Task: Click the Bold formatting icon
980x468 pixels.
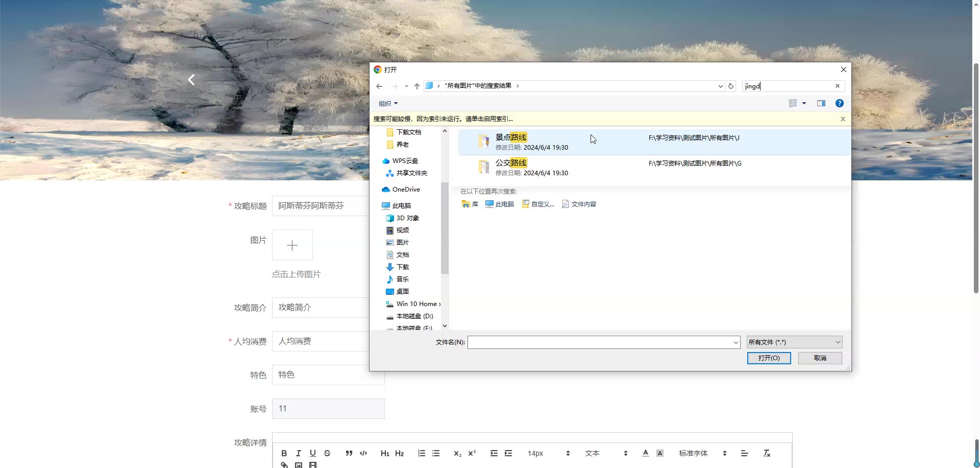Action: 284,453
